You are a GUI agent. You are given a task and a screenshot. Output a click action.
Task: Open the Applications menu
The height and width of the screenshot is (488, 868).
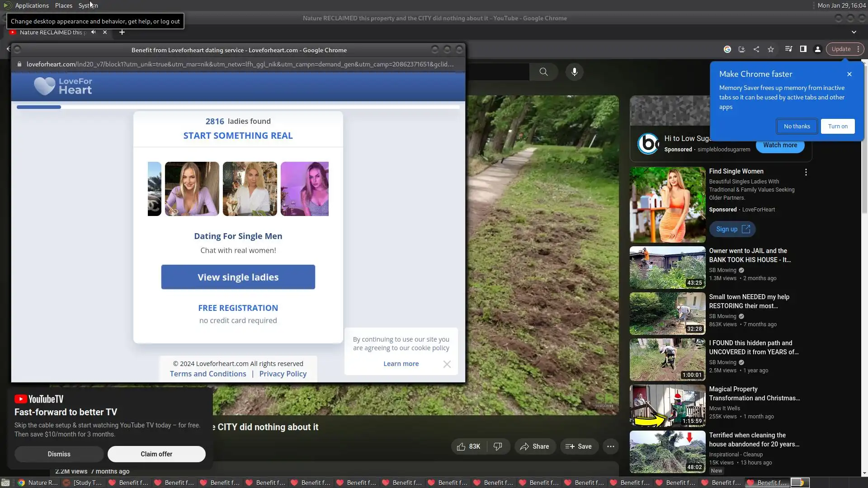point(32,5)
